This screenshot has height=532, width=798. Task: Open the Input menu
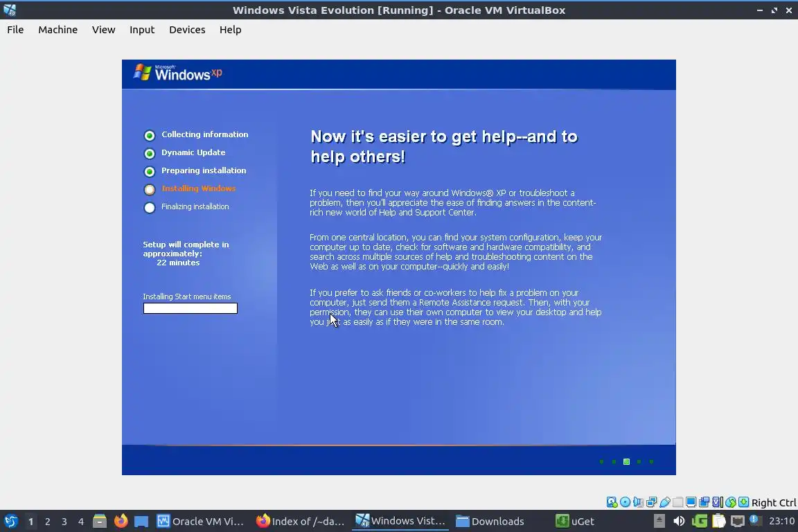coord(142,30)
